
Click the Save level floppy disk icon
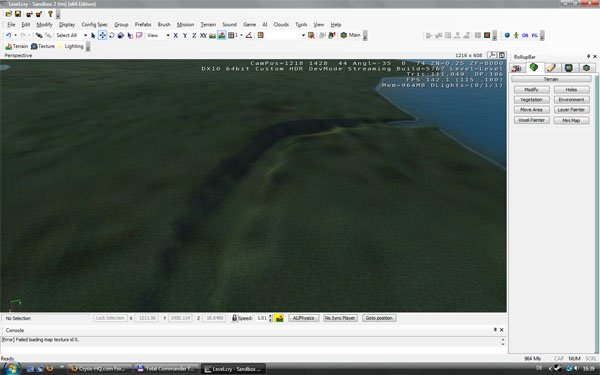pos(18,14)
